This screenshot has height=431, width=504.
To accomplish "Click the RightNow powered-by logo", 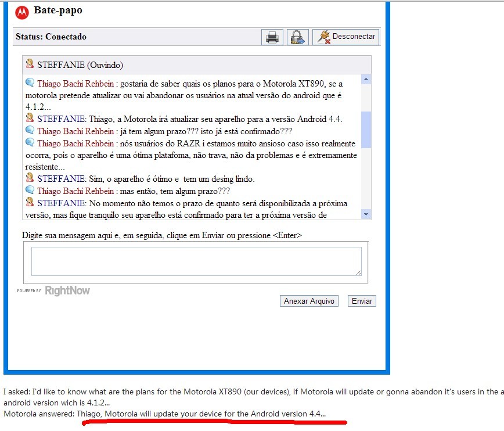I will click(53, 290).
